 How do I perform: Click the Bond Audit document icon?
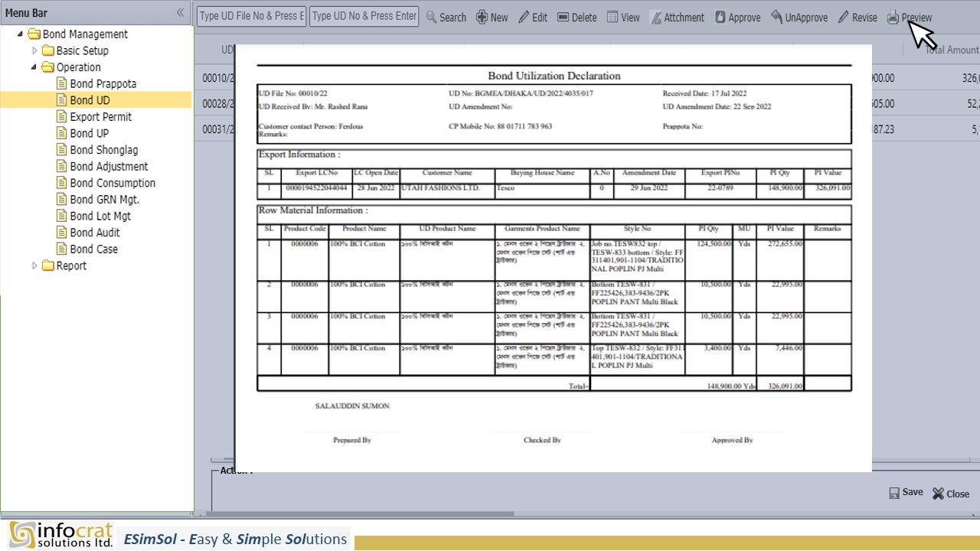62,233
